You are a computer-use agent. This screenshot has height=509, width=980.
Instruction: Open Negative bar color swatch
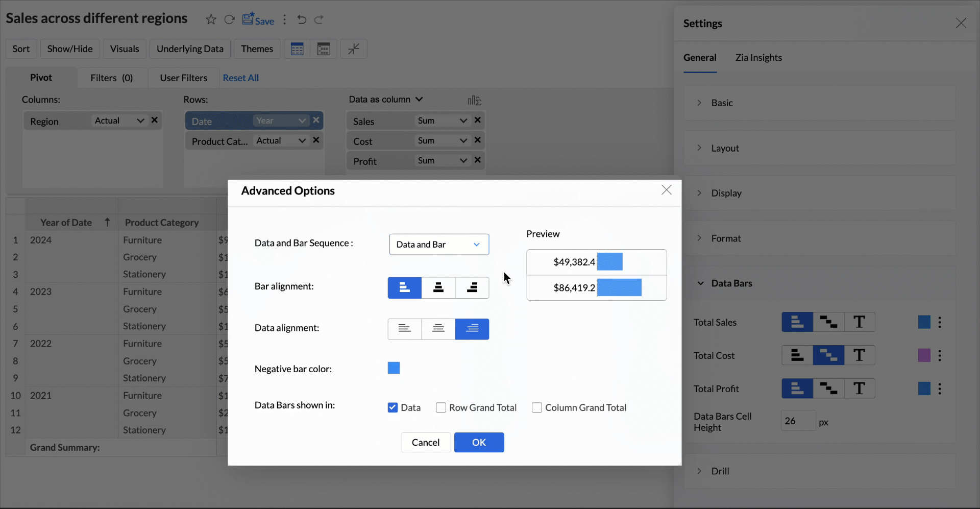pos(394,368)
